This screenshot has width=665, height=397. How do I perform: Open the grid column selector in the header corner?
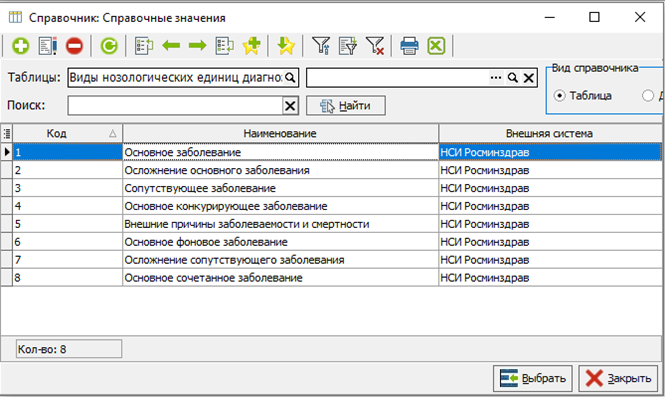pyautogui.click(x=7, y=134)
